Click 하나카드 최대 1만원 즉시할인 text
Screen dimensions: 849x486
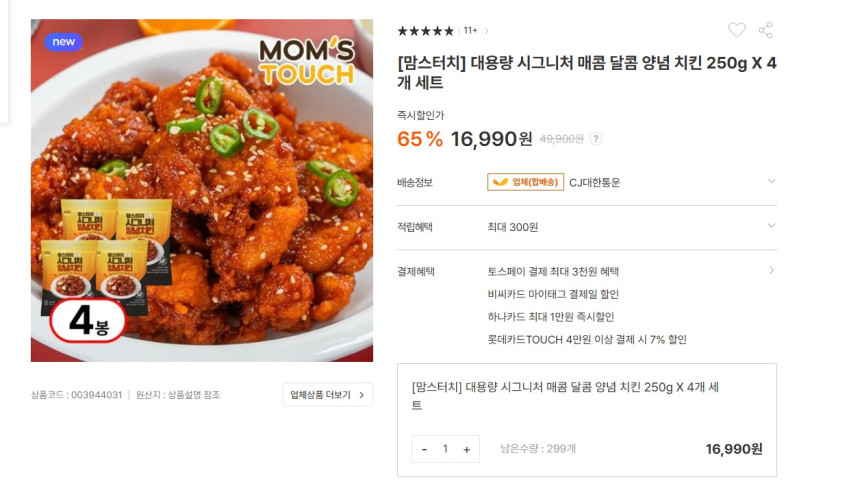(551, 317)
